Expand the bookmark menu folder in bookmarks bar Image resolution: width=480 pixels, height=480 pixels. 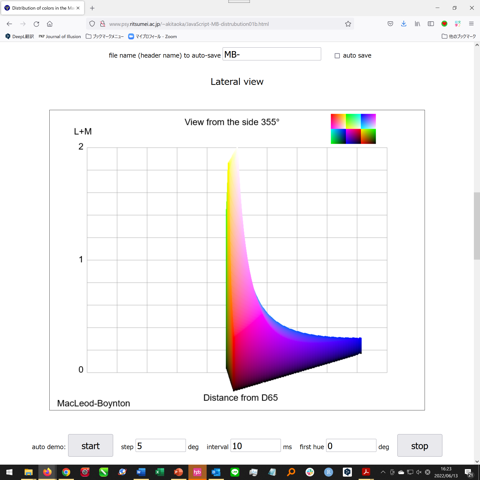pos(105,36)
